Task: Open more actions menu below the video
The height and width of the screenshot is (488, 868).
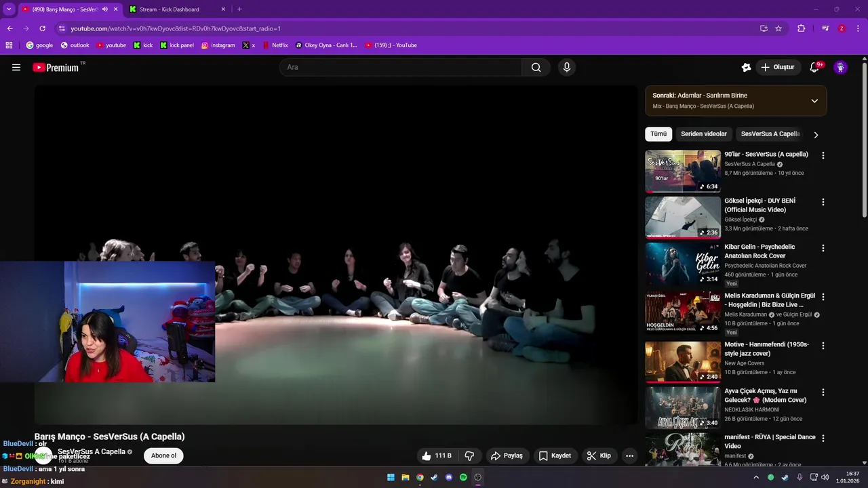Action: coord(629,455)
